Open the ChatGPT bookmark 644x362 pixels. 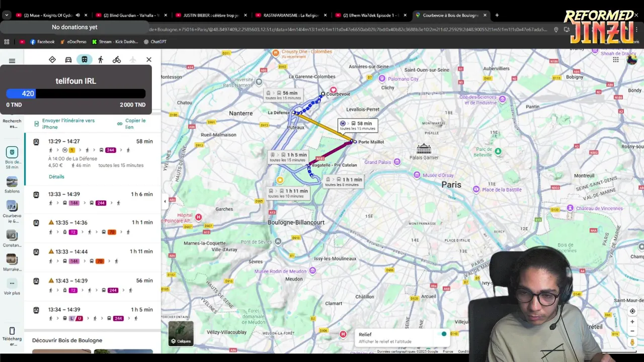(x=155, y=42)
